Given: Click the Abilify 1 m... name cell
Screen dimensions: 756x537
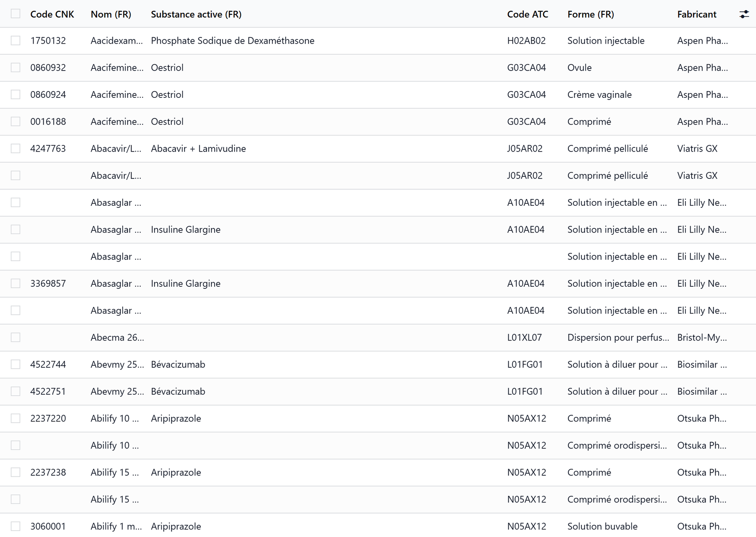Looking at the screenshot, I should pos(116,527).
